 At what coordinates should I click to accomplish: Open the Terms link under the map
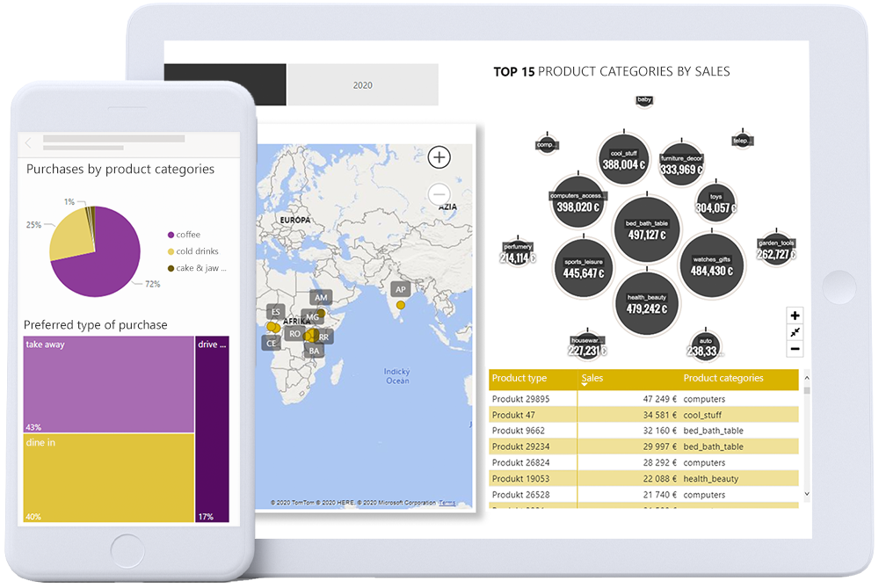[x=447, y=503]
